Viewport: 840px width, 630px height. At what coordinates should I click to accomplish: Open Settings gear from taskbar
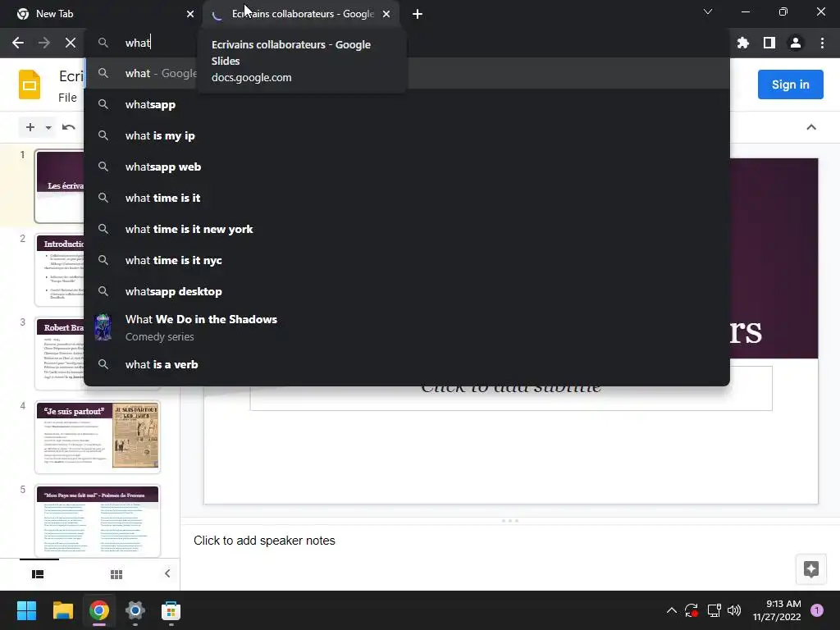pos(135,610)
